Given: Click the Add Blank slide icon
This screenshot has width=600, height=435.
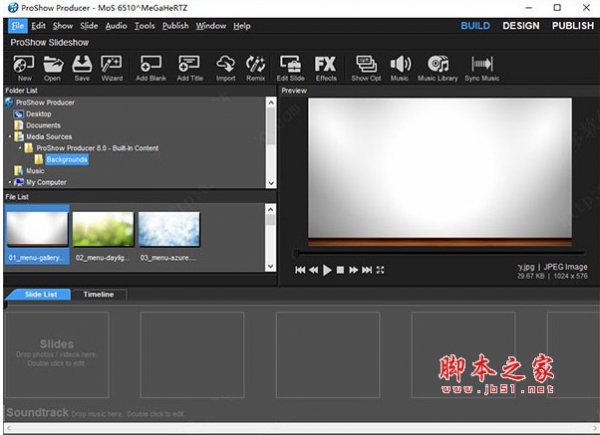Looking at the screenshot, I should coord(151,66).
